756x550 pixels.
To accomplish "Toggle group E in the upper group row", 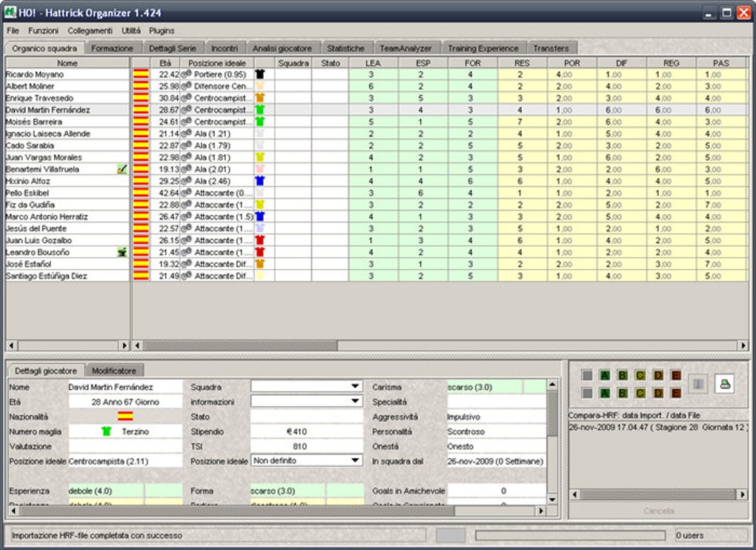I will click(676, 376).
